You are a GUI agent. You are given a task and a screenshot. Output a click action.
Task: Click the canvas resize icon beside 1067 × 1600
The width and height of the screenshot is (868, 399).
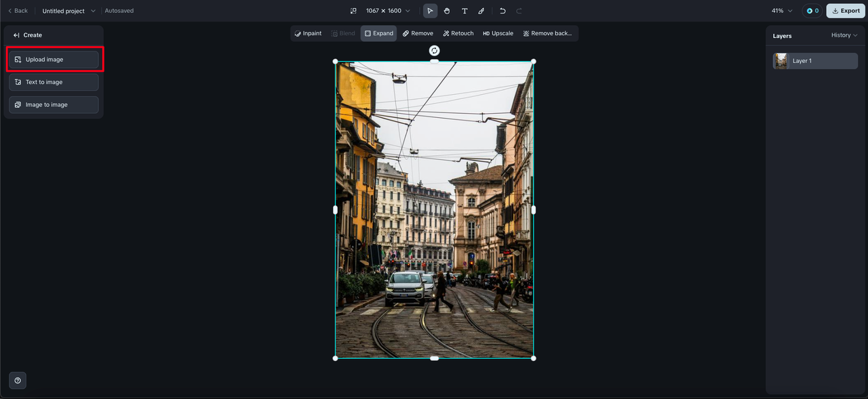click(353, 11)
